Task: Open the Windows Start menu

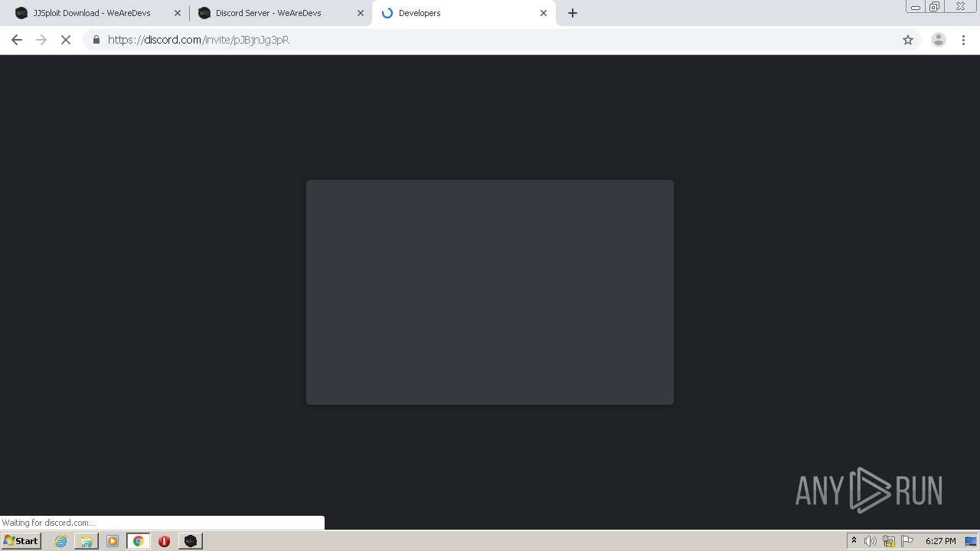Action: tap(21, 540)
